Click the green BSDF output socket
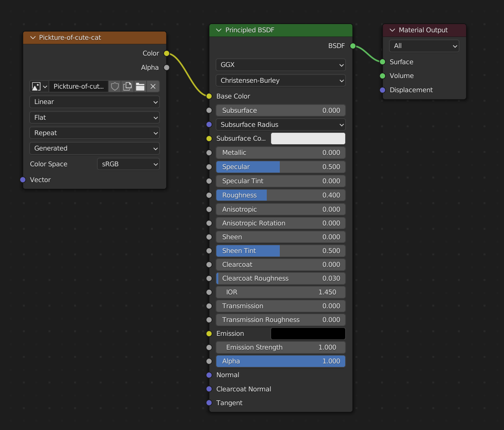The image size is (504, 430). [x=353, y=46]
